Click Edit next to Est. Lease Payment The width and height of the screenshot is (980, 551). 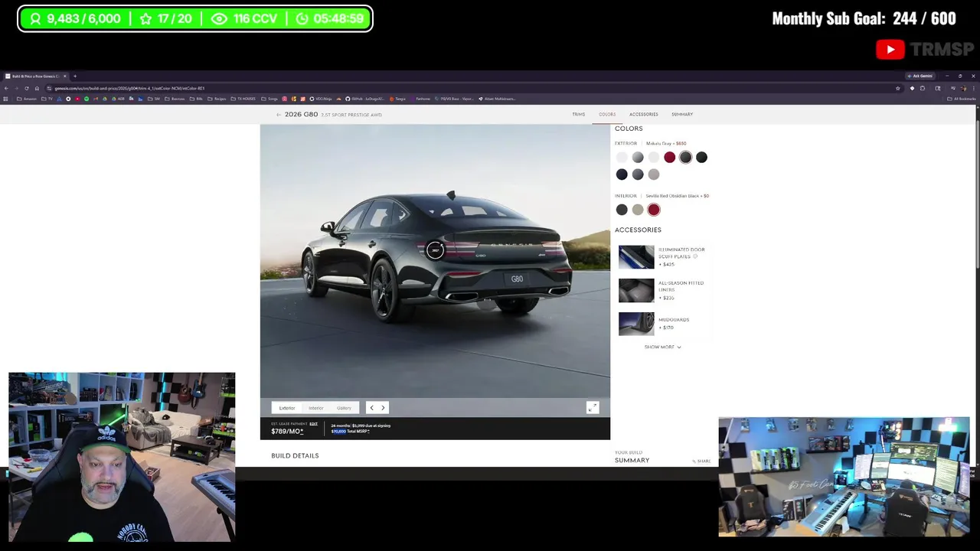(314, 424)
